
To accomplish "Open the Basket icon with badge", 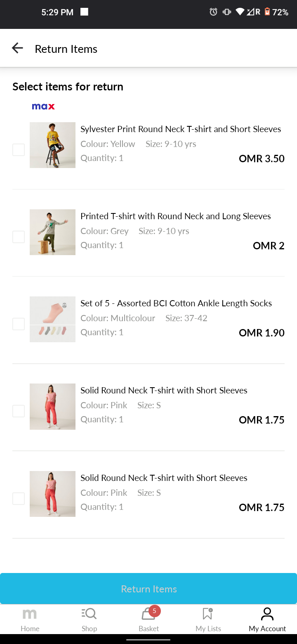I will pos(148,614).
